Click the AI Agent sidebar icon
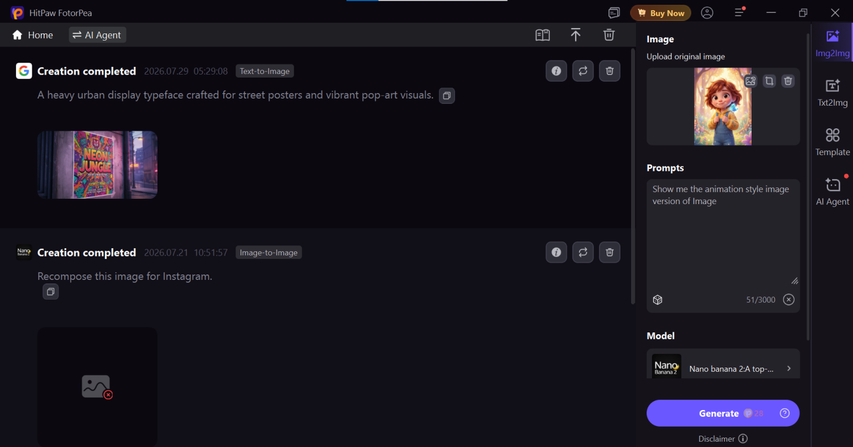Screen dimensions: 853x447 (x=832, y=191)
